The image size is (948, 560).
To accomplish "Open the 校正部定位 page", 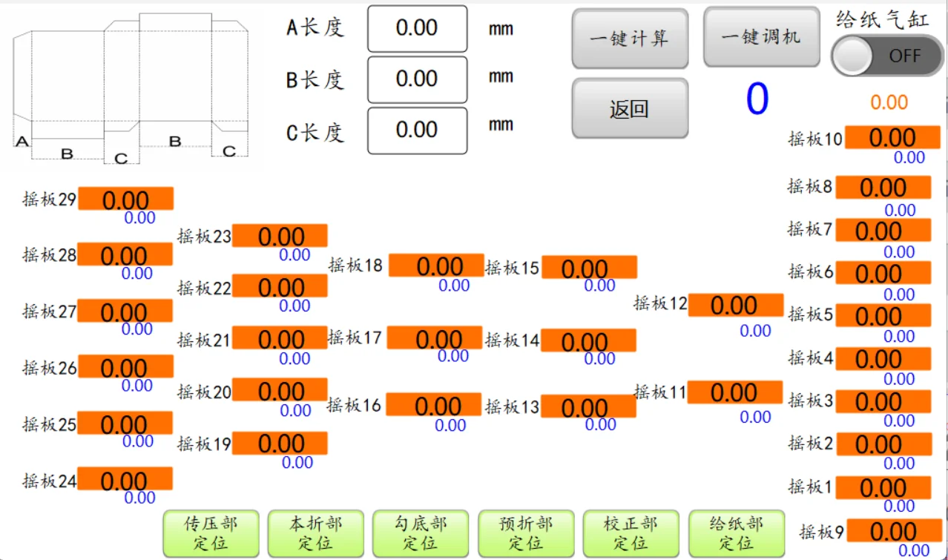I will 631,533.
